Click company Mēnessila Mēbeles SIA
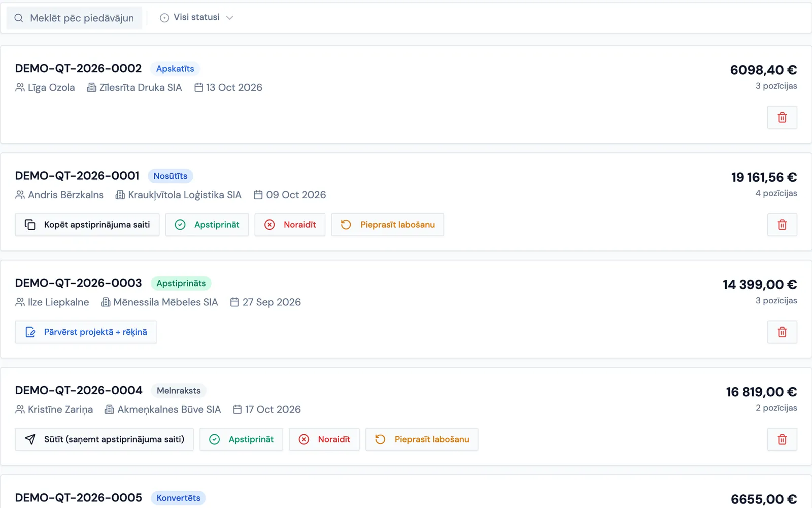This screenshot has width=812, height=508. click(x=165, y=302)
